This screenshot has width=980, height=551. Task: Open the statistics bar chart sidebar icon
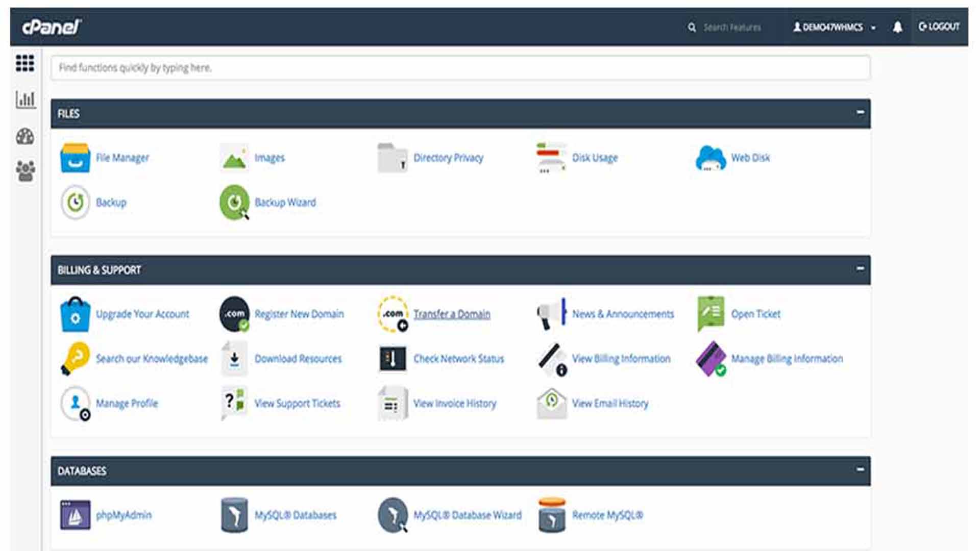(25, 99)
